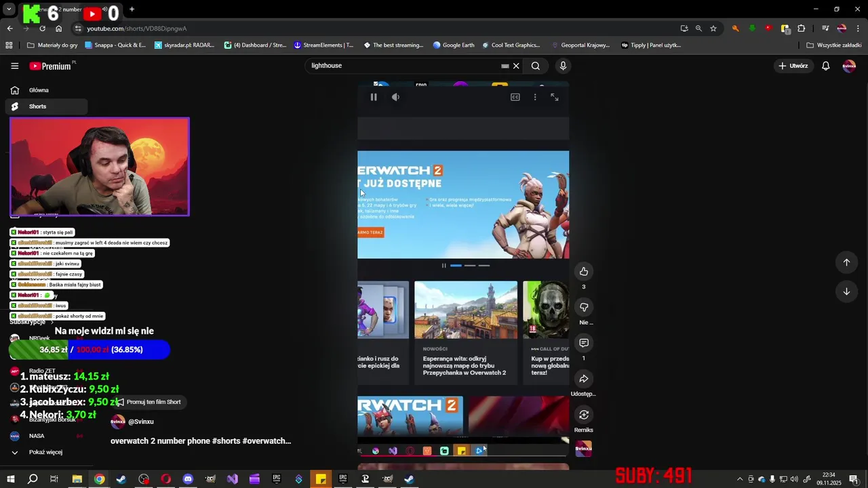
Task: Click the Svinxu sound thumbnail
Action: (584, 449)
